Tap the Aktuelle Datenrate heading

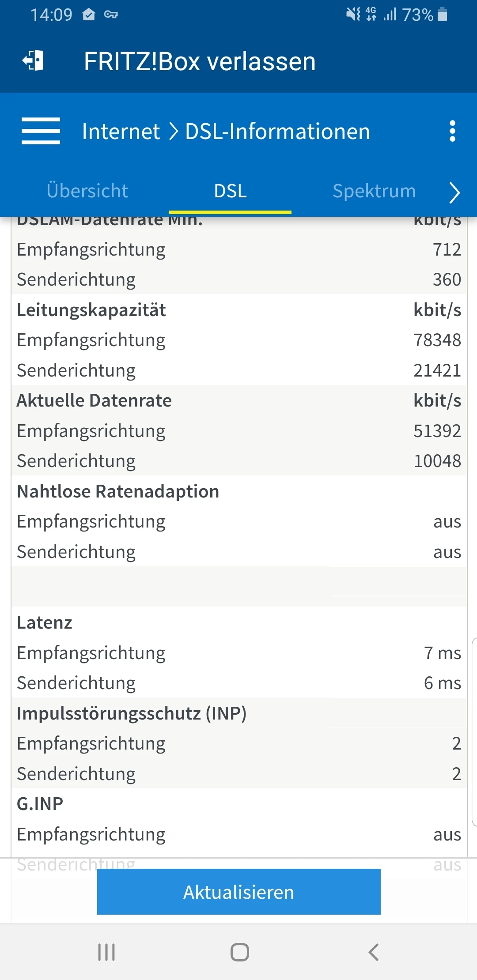point(94,400)
